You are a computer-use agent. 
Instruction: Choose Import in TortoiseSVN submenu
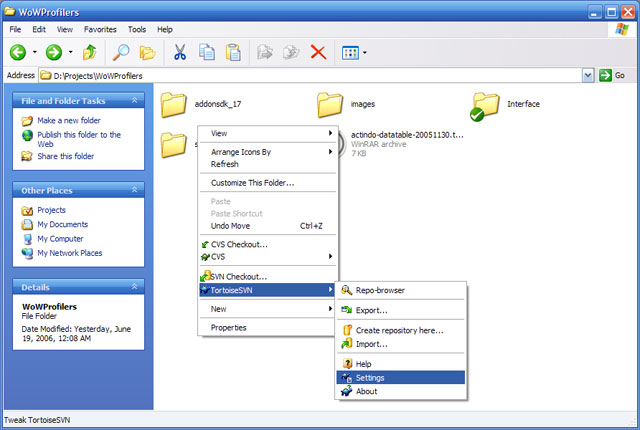[401, 344]
